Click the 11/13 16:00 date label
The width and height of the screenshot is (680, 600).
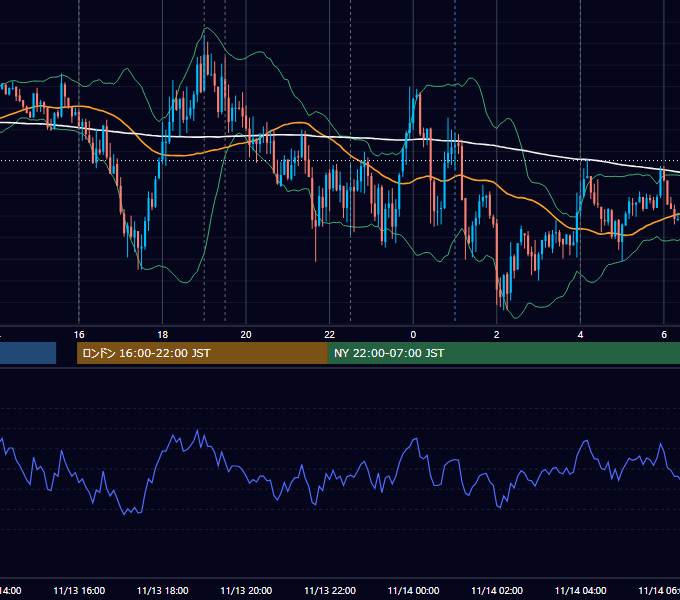pos(79,590)
